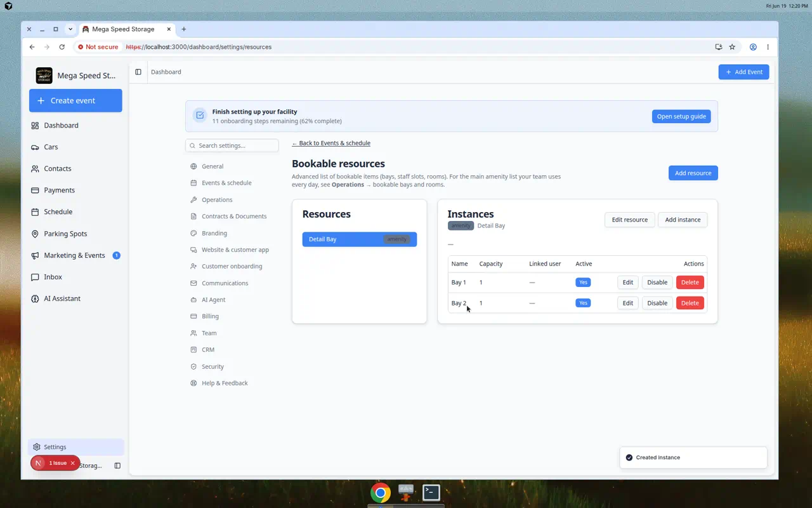Delete the Bay 2 instance
This screenshot has width=812, height=508.
point(690,303)
